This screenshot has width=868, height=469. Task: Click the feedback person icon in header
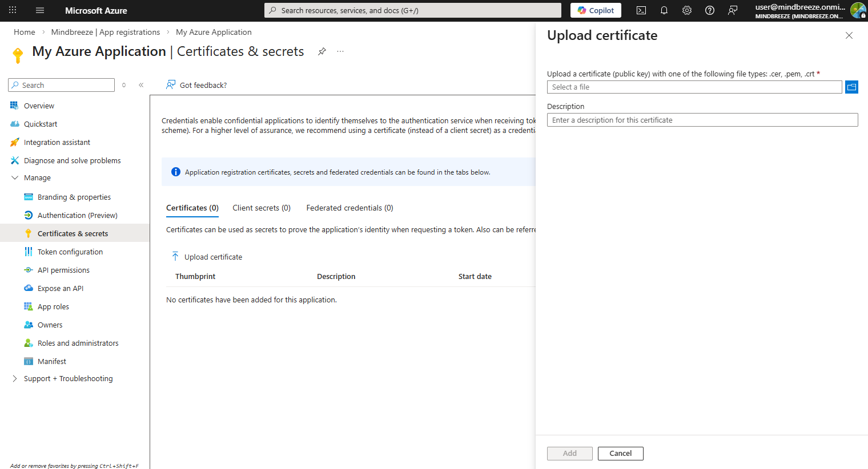733,10
